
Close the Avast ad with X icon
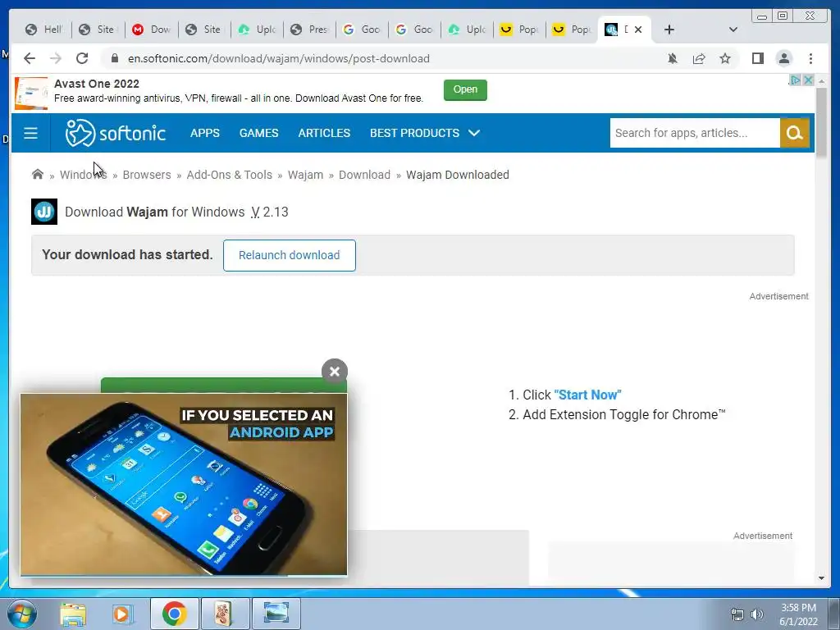(x=808, y=80)
